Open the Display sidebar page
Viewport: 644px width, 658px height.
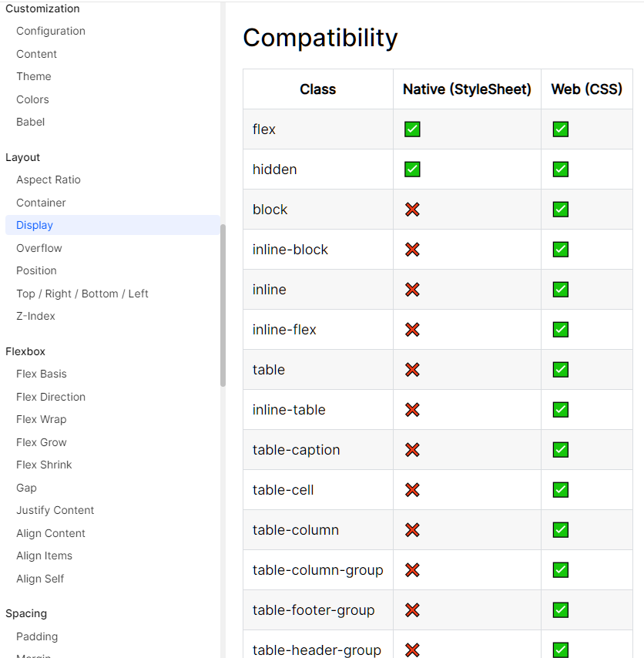tap(35, 225)
